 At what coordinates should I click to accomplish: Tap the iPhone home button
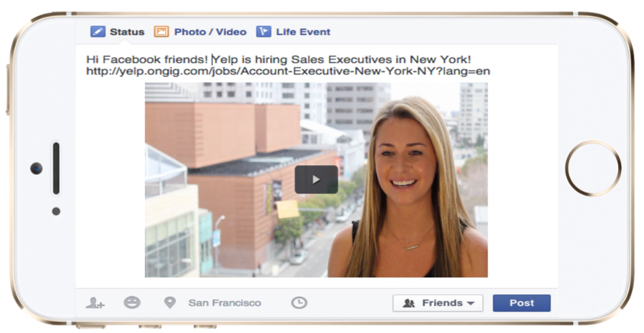593,168
